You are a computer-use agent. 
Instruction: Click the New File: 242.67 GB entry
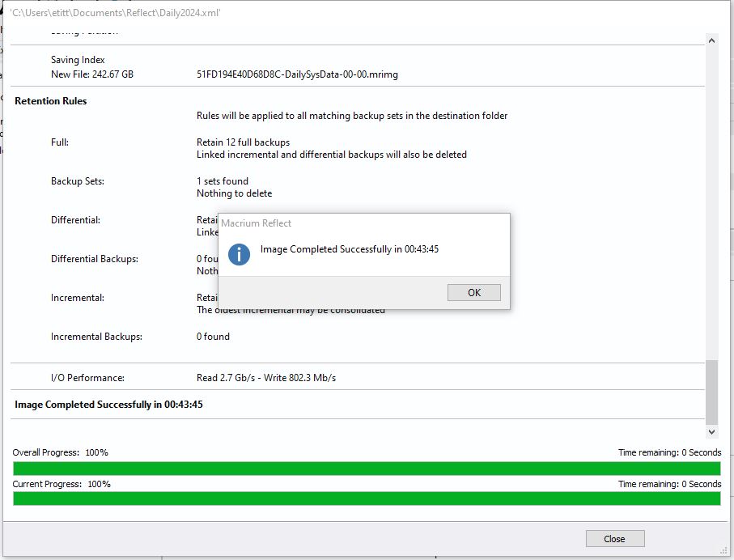click(x=91, y=74)
